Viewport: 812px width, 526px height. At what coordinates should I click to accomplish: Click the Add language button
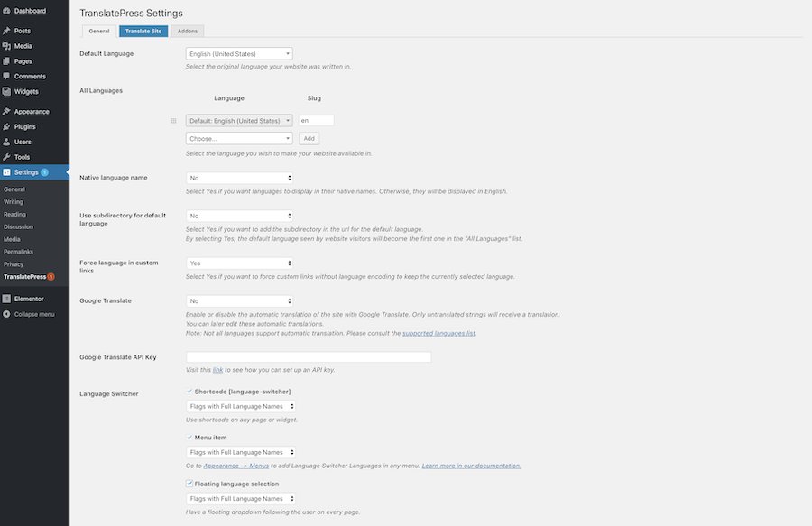click(309, 138)
